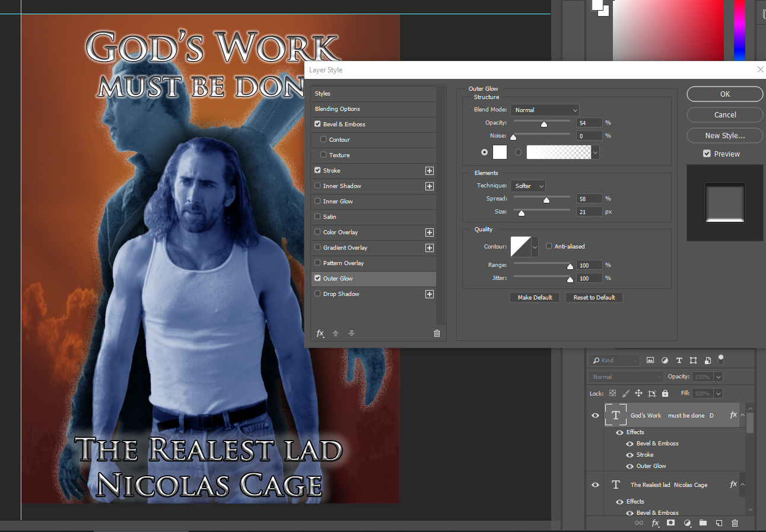Select the Pattern Overlay entry

(x=373, y=263)
